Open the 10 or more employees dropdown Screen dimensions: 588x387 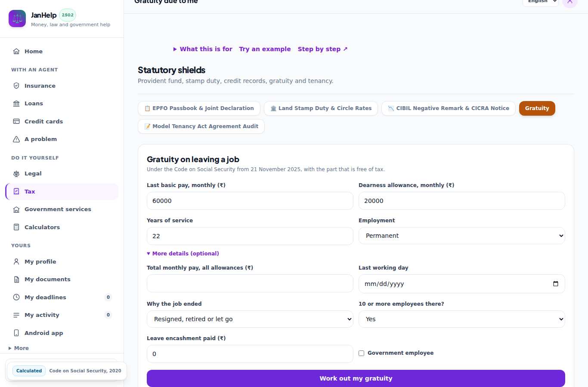(461, 319)
